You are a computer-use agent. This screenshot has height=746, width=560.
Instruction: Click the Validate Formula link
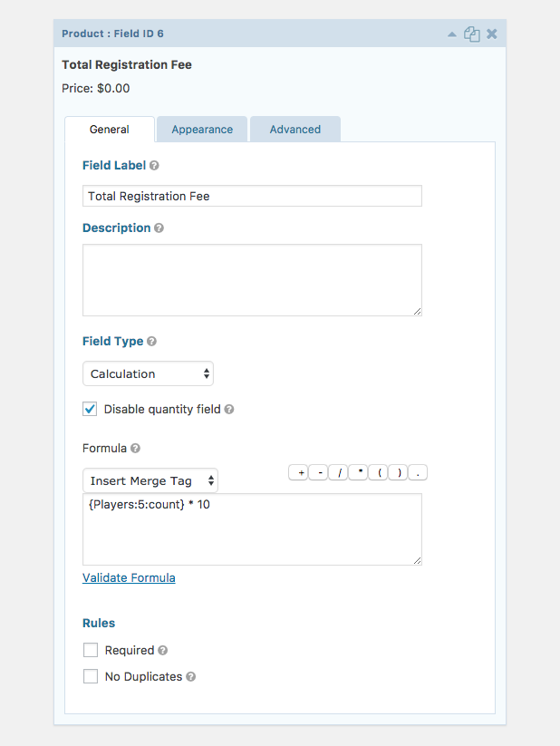point(129,577)
